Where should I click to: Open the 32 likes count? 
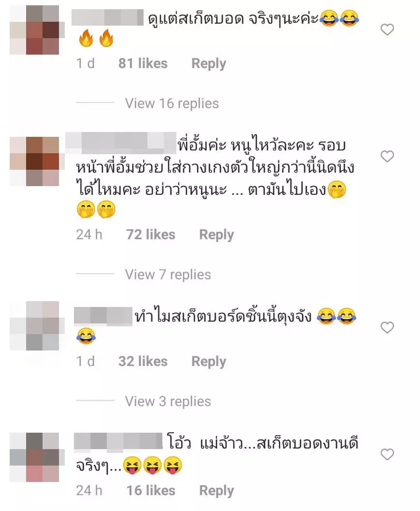pyautogui.click(x=143, y=361)
